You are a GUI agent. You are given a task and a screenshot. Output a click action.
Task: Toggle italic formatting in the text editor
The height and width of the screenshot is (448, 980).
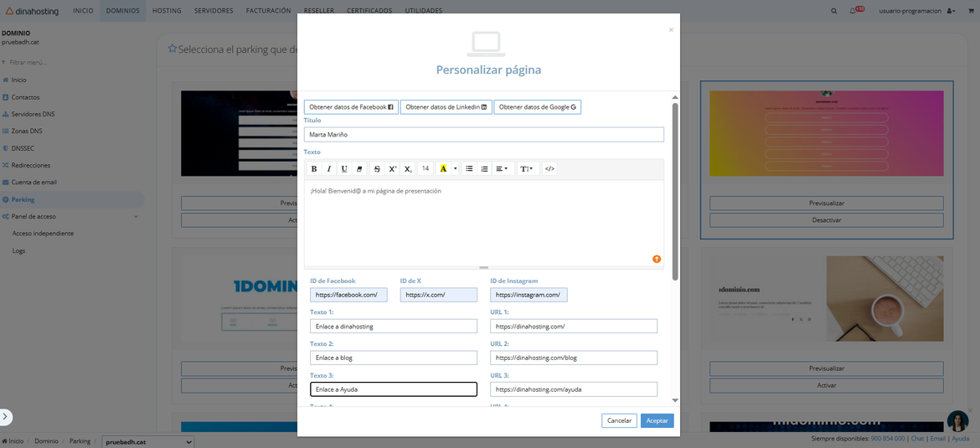(x=328, y=168)
